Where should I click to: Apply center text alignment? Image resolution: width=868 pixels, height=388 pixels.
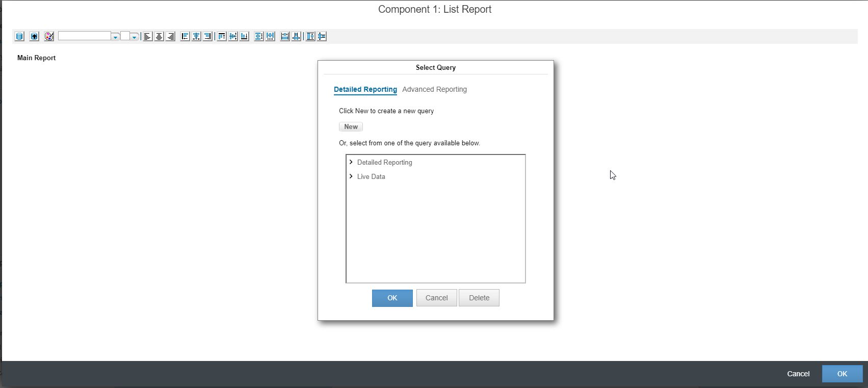(159, 36)
